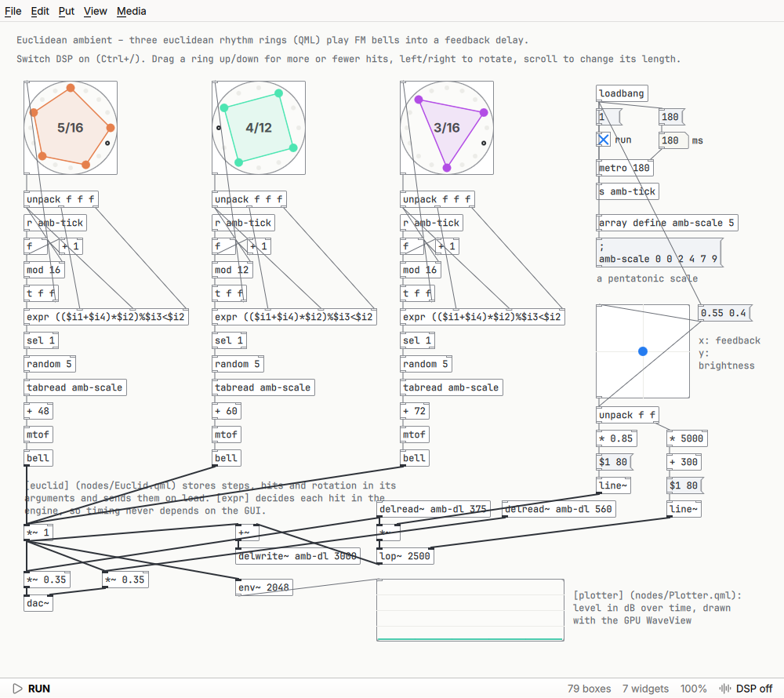Open the View menu

pyautogui.click(x=95, y=11)
